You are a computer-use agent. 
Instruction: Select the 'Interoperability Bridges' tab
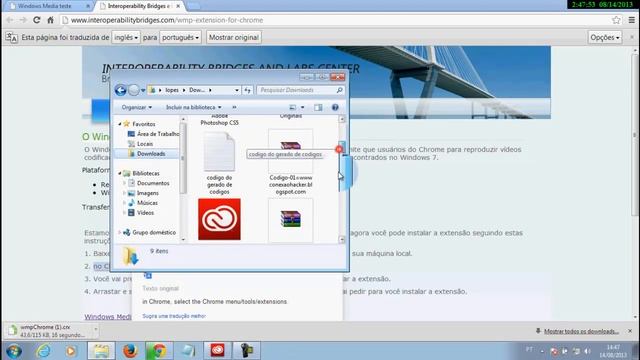coord(139,6)
